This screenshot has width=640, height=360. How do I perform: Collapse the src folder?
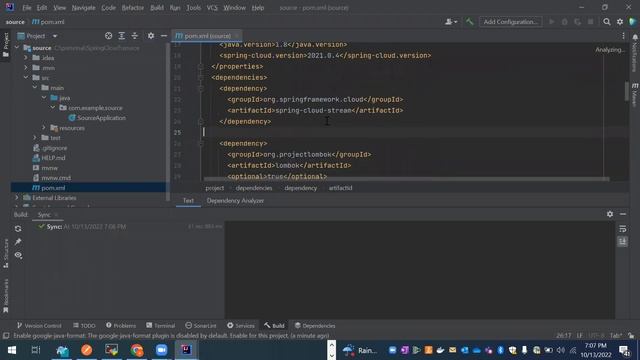click(26, 78)
